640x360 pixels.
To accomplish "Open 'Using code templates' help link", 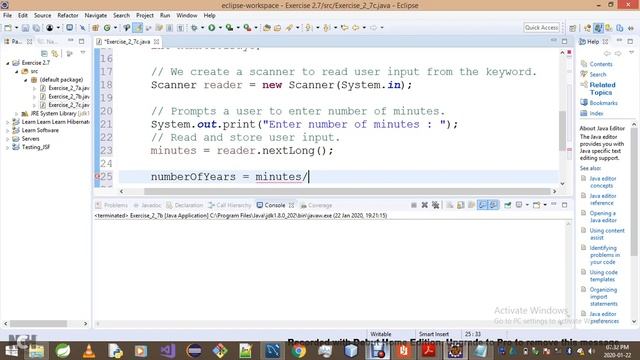I will coord(603,276).
